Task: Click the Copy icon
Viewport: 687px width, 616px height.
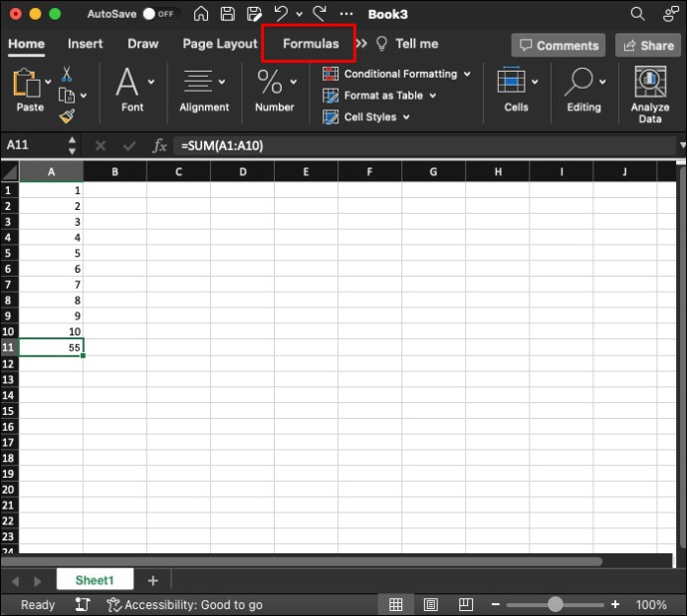Action: coord(67,95)
